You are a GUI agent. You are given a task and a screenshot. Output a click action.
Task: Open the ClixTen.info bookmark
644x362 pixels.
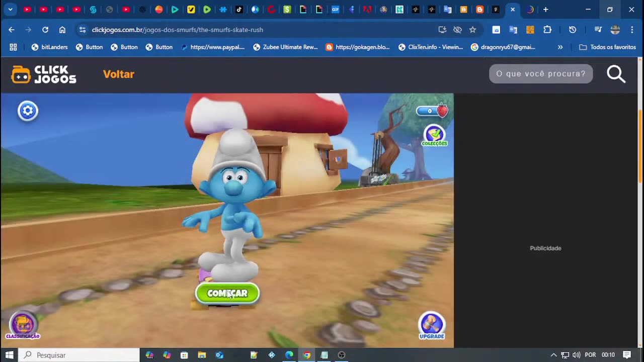pos(431,47)
